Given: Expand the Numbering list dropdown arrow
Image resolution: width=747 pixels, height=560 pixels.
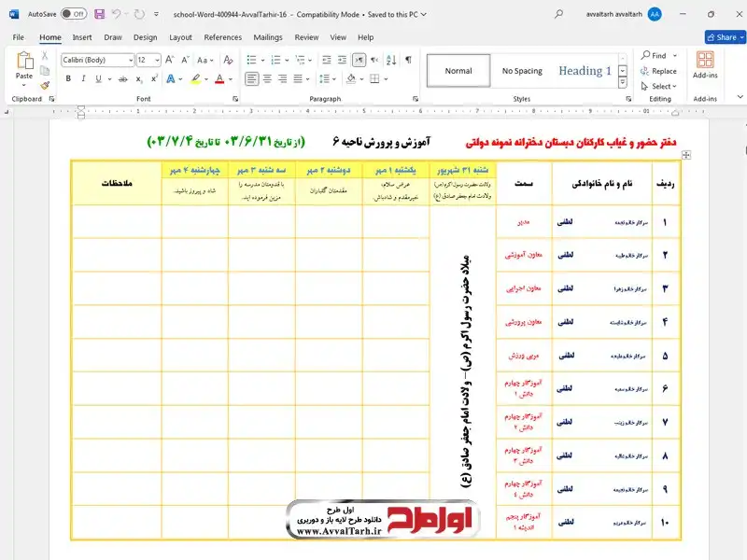Looking at the screenshot, I should [x=287, y=61].
